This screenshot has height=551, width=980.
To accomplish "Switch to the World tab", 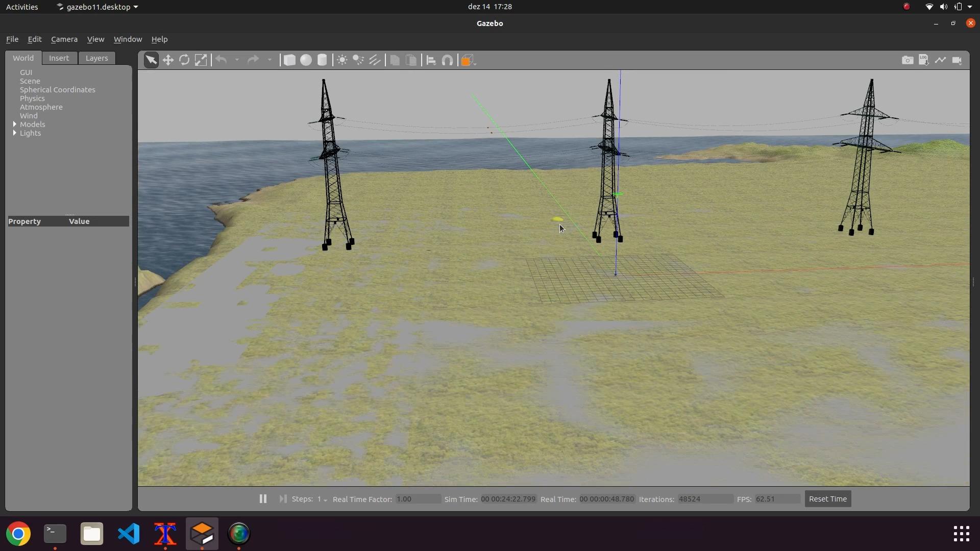I will coord(23,58).
